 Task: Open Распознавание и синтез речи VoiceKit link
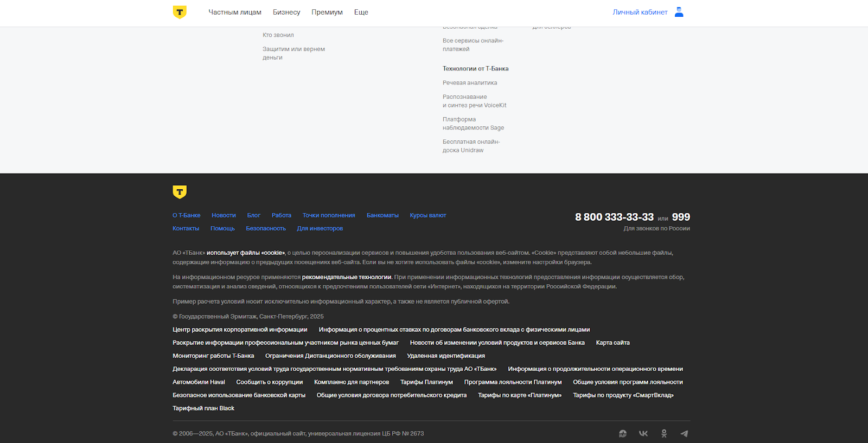pos(474,101)
